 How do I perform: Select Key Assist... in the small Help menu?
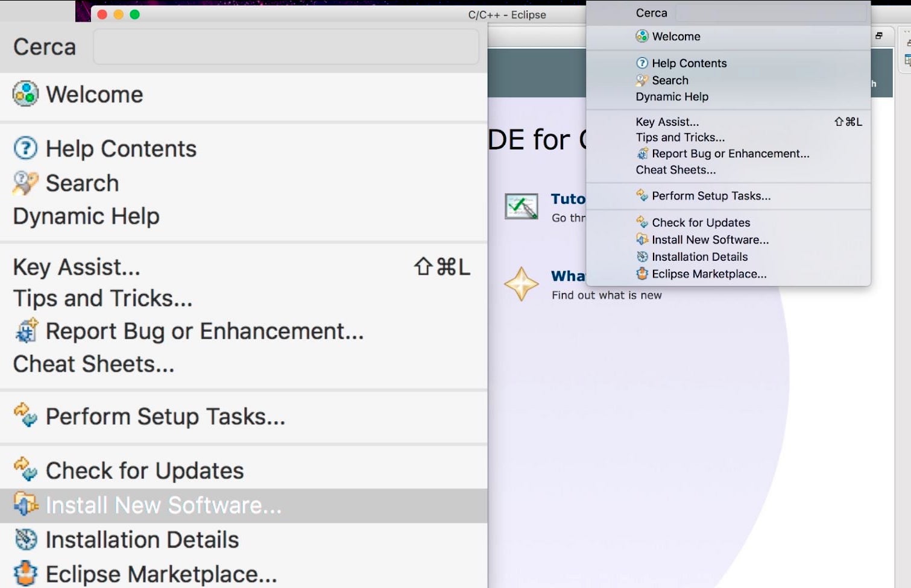(667, 122)
